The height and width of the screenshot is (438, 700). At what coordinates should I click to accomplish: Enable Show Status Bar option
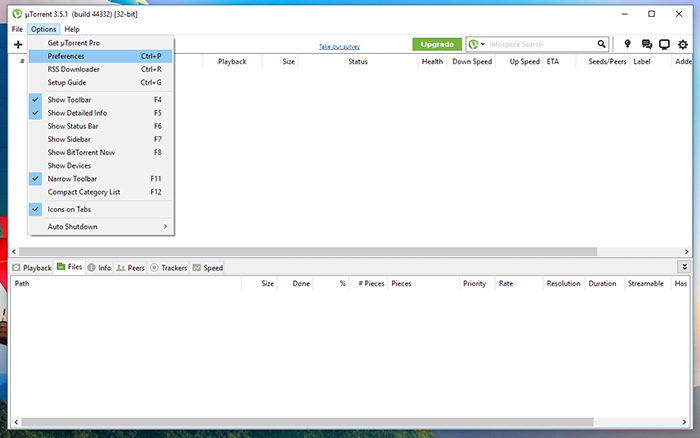click(x=100, y=126)
